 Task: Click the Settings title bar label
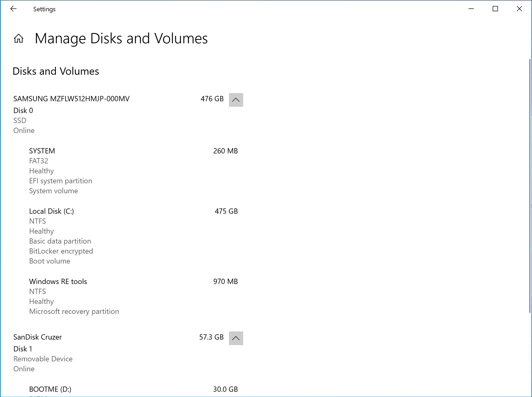pos(44,9)
